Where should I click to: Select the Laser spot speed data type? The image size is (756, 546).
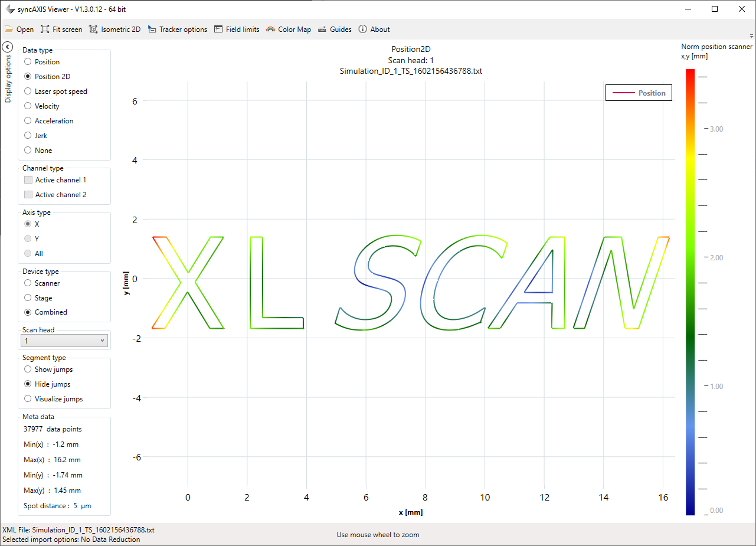coord(28,91)
